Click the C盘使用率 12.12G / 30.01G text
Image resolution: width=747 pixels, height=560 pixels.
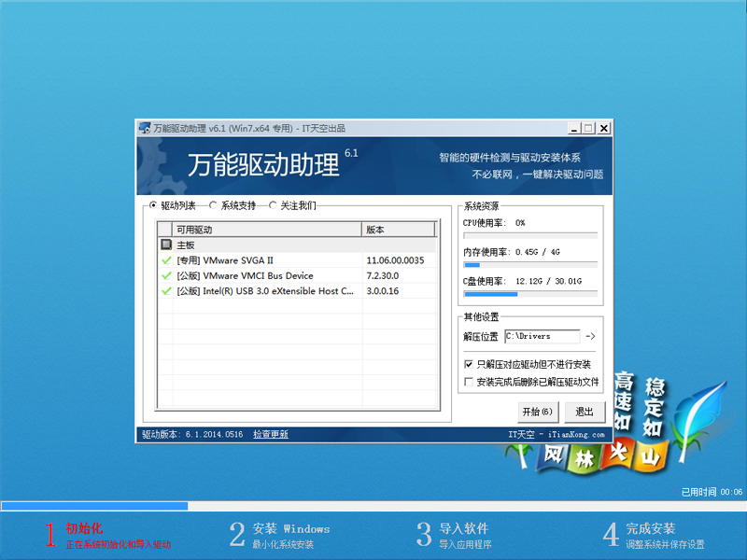point(522,281)
